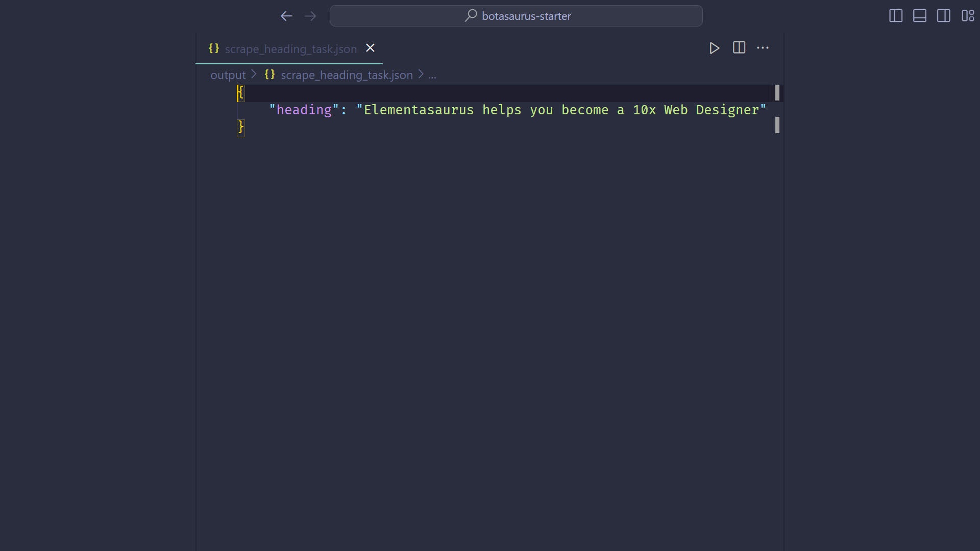Open Customize Layout via the layout icon
Image resolution: width=980 pixels, height=551 pixels.
point(968,16)
